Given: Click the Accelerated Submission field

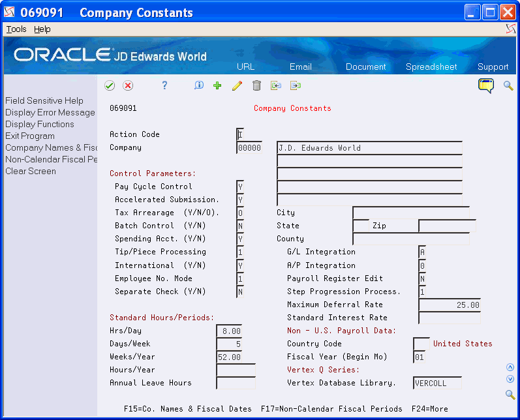Looking at the screenshot, I should pos(240,200).
